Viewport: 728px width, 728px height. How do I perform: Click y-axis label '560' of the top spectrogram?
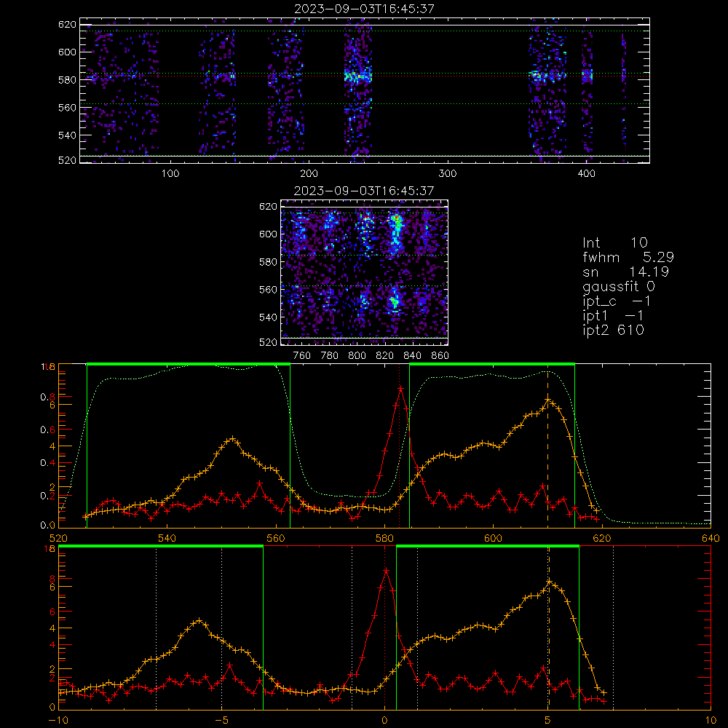pyautogui.click(x=67, y=108)
